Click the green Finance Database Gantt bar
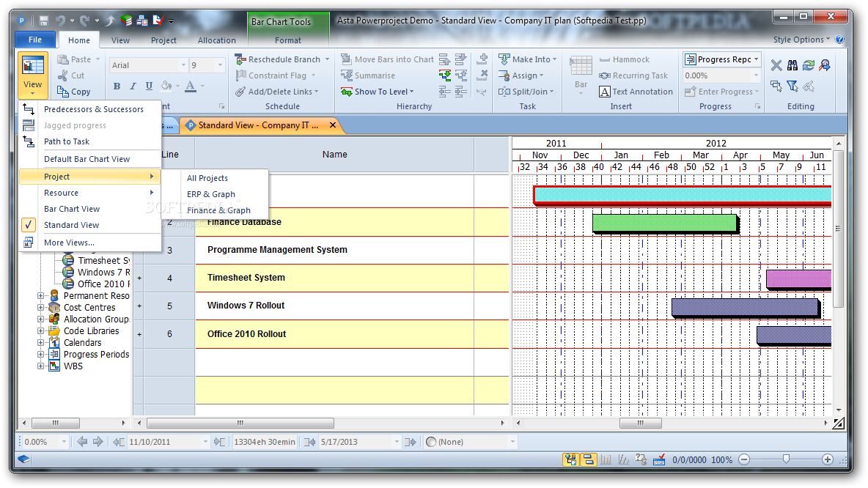Screen dimensions: 868x488 [665, 223]
